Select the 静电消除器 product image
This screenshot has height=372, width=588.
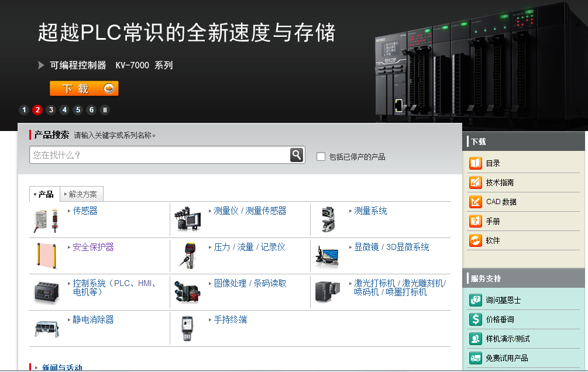(x=46, y=329)
